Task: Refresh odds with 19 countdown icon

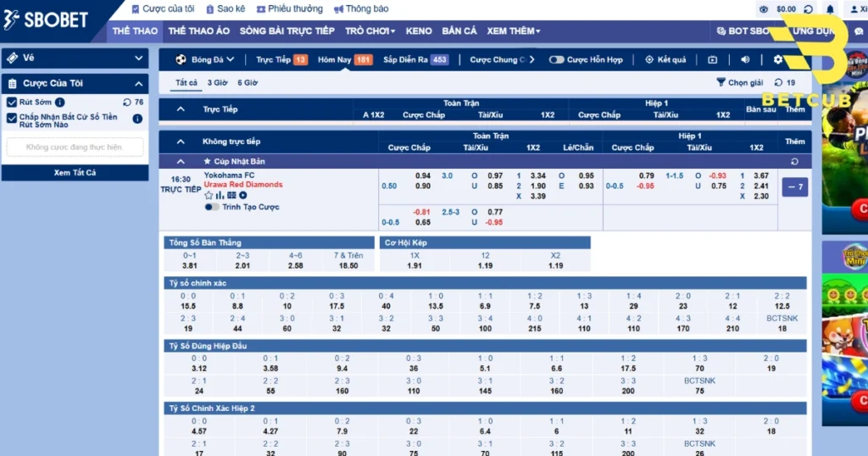Action: point(778,82)
